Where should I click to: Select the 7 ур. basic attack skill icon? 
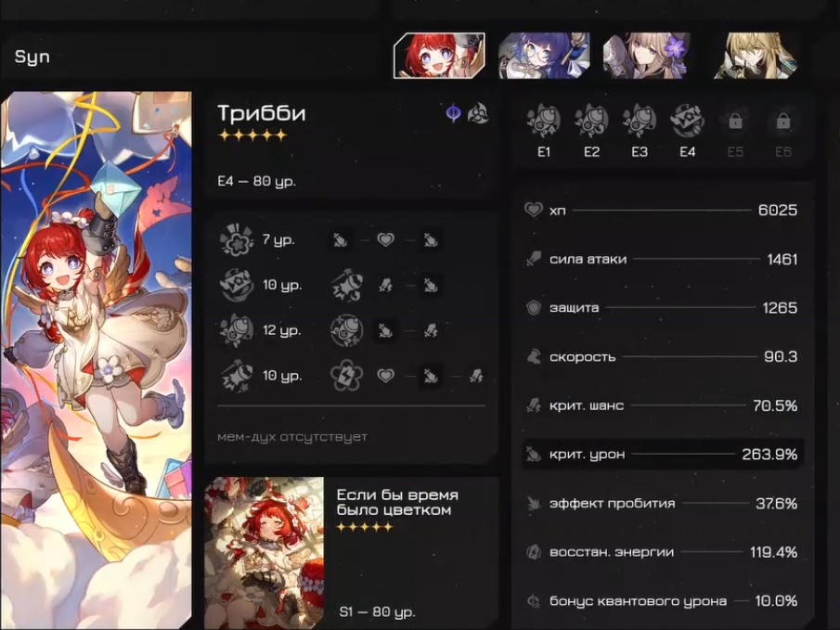pos(237,239)
